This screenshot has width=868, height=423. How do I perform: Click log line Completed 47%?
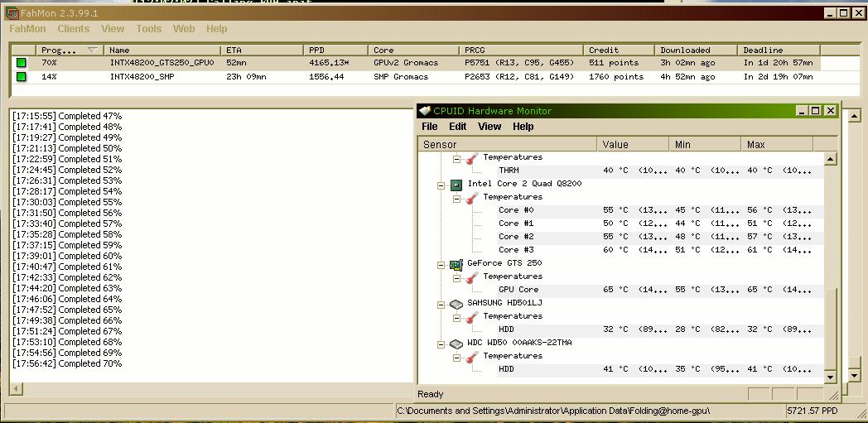click(67, 116)
